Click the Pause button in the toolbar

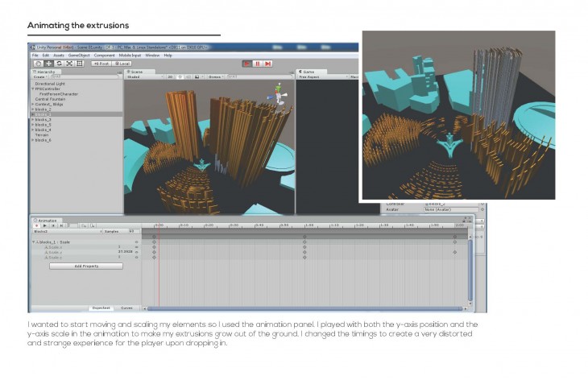click(258, 63)
